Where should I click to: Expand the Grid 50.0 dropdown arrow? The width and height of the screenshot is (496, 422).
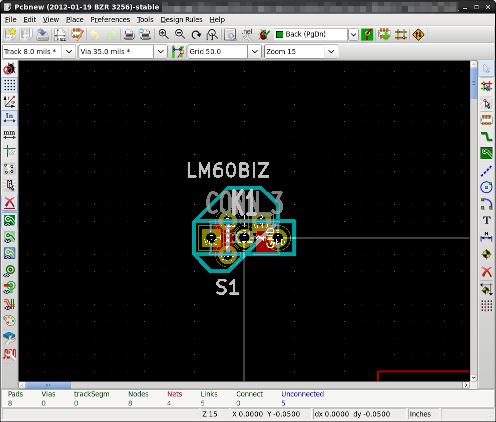[255, 51]
